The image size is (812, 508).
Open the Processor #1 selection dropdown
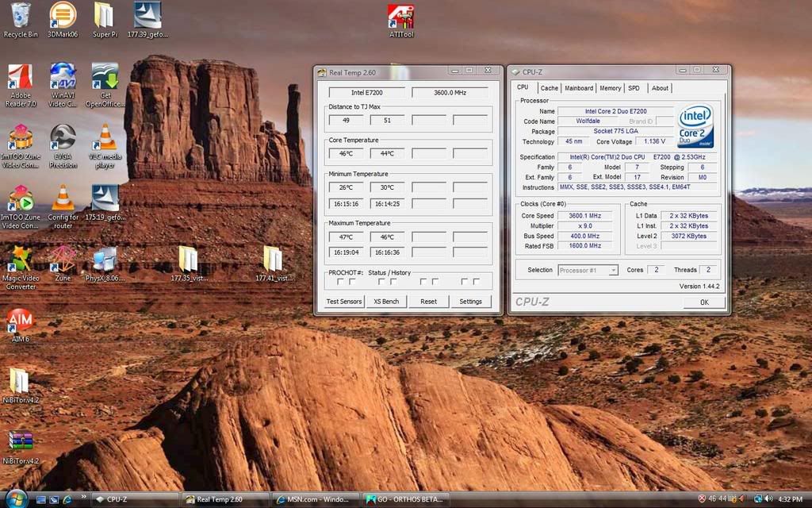[x=588, y=270]
